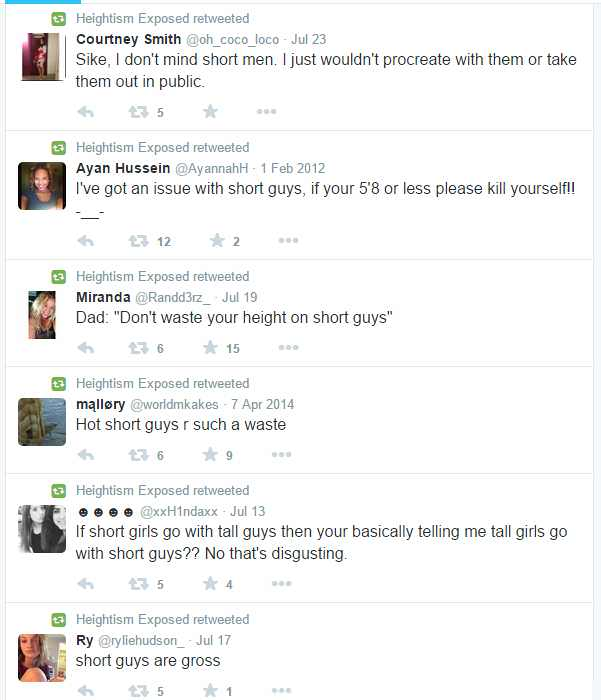
Task: Reply to Courtney Smith's tweet
Action: point(85,112)
